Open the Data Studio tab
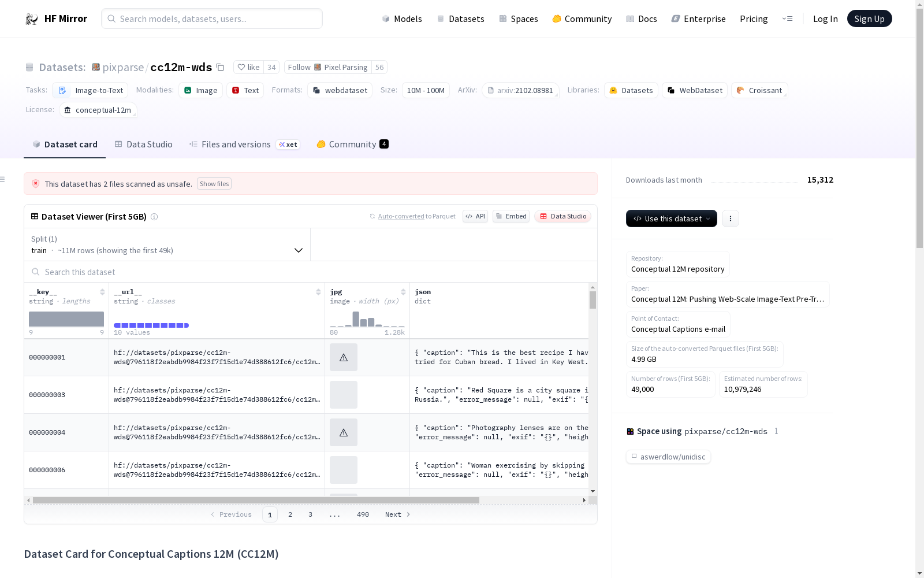 143,144
